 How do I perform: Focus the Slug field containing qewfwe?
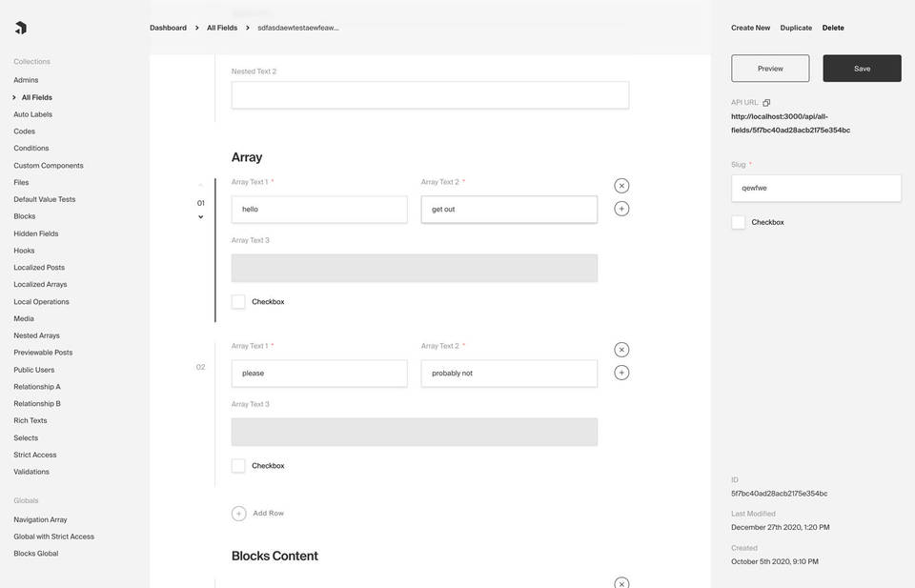point(816,189)
